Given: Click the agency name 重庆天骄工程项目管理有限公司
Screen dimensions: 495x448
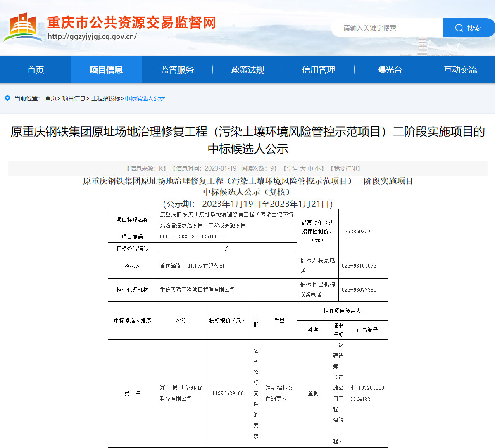Looking at the screenshot, I should (198, 289).
